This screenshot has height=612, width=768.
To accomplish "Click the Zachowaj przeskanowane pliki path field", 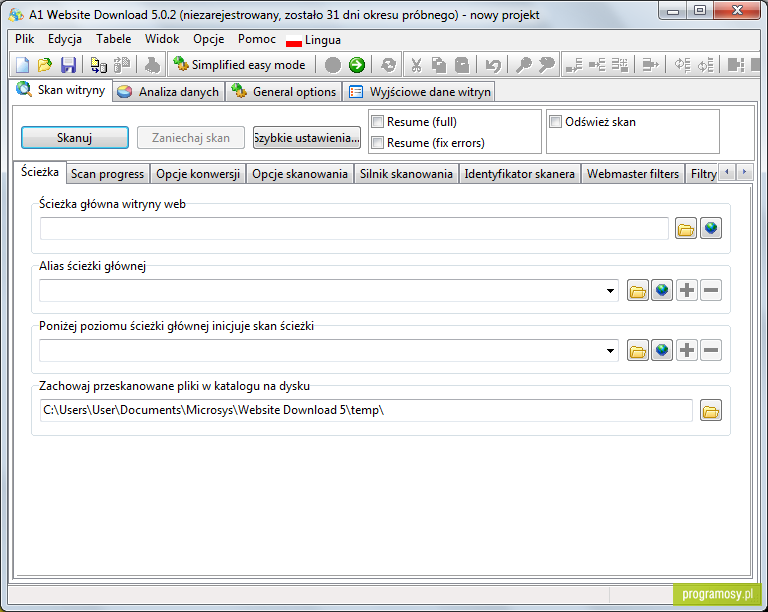I will pyautogui.click(x=366, y=410).
